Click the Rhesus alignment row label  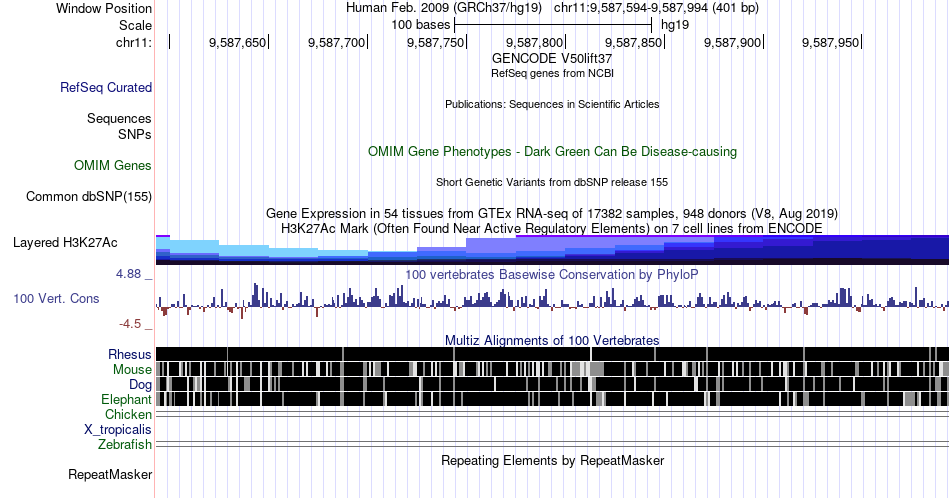click(x=130, y=354)
